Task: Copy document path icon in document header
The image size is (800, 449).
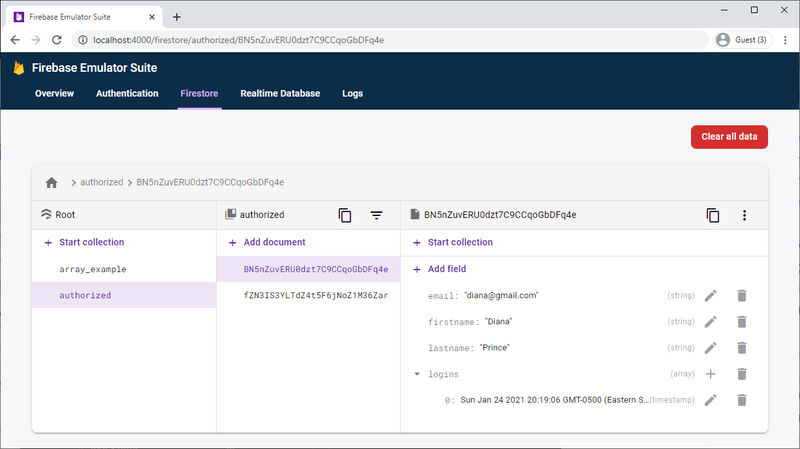Action: coord(713,215)
